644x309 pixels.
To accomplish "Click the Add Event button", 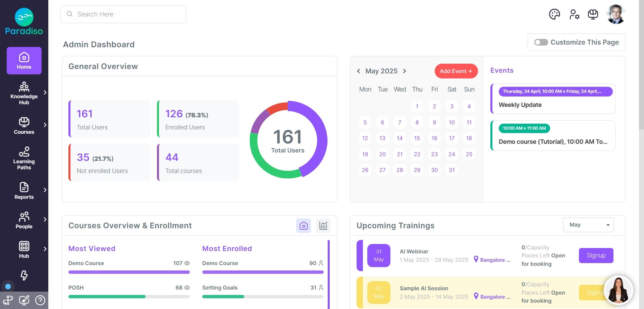I will click(x=456, y=71).
